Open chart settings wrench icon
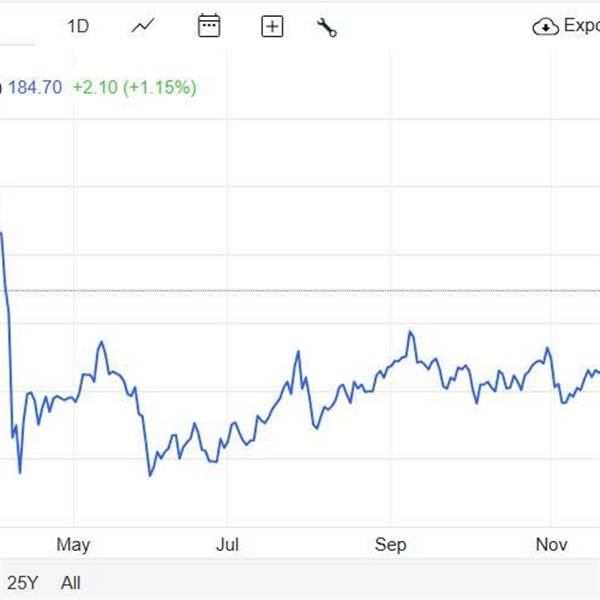Viewport: 600px width, 600px height. (327, 27)
